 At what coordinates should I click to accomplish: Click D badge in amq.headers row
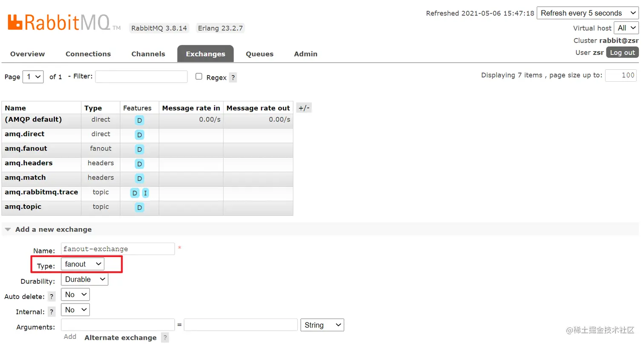click(x=139, y=164)
